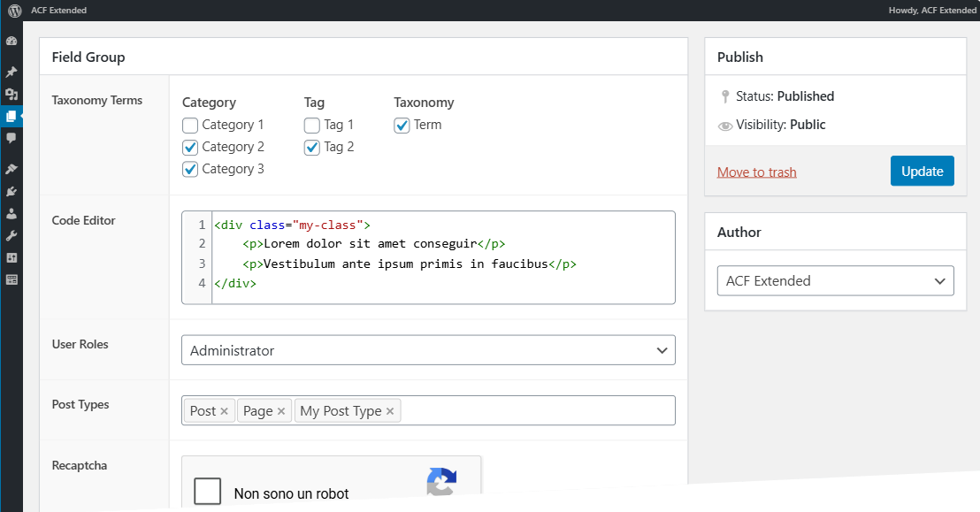
Task: Remove the Page tag from Post Types
Action: click(281, 411)
